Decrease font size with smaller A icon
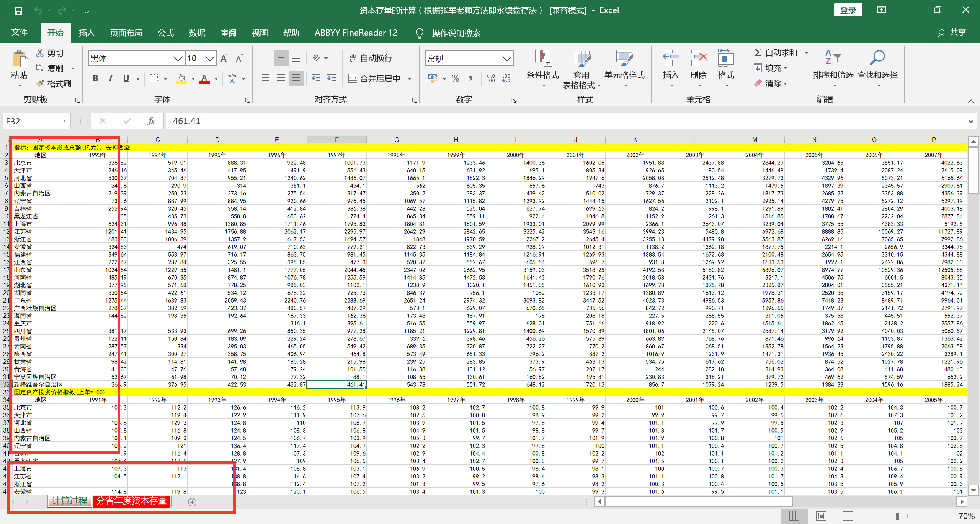The width and height of the screenshot is (980, 524). 240,58
